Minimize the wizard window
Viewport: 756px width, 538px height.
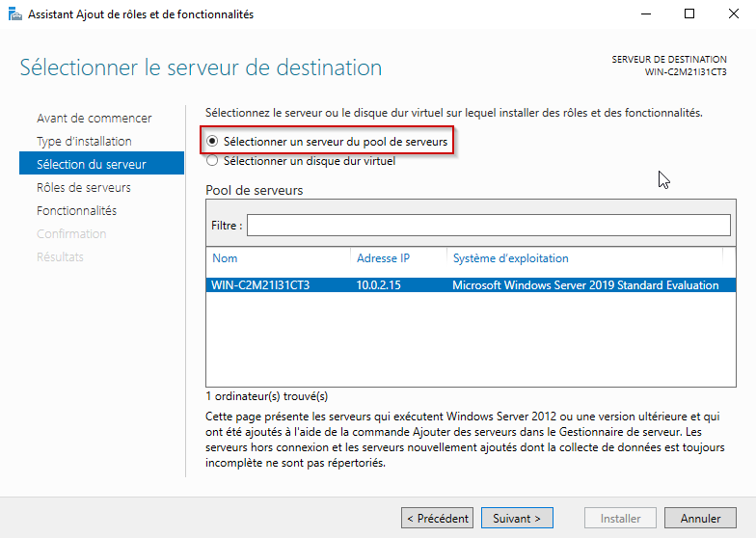[646, 13]
